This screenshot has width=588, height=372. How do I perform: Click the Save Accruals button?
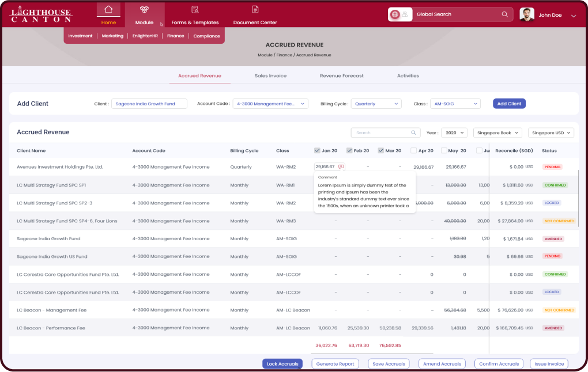click(x=389, y=364)
